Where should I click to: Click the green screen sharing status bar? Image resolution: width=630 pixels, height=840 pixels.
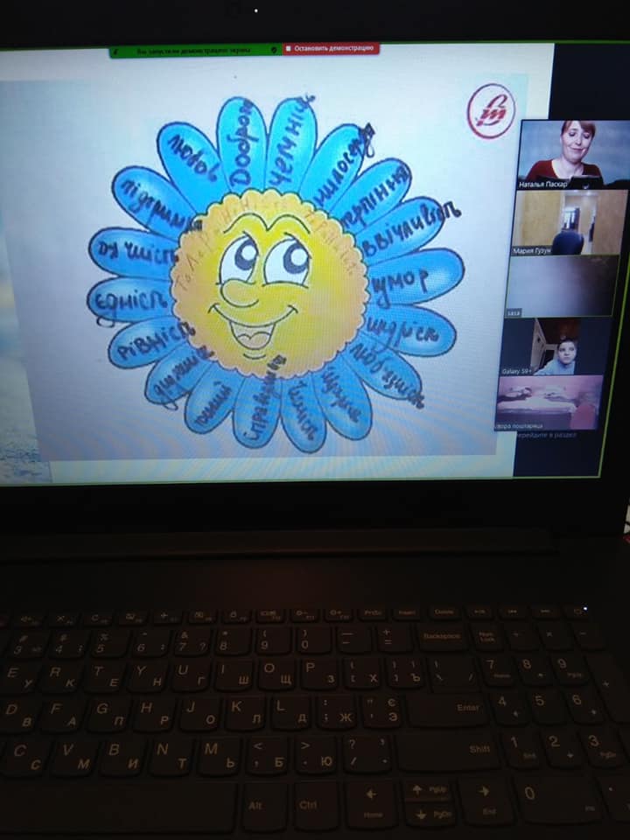click(x=194, y=51)
